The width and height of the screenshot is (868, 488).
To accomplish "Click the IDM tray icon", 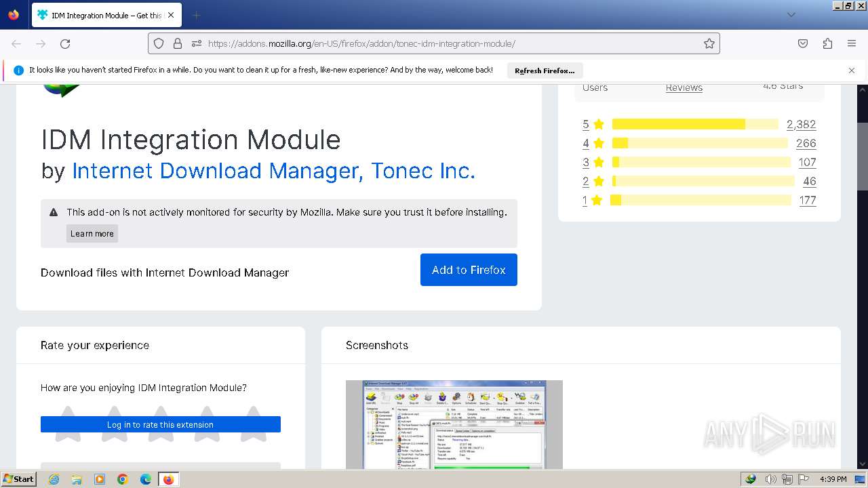I will 751,479.
